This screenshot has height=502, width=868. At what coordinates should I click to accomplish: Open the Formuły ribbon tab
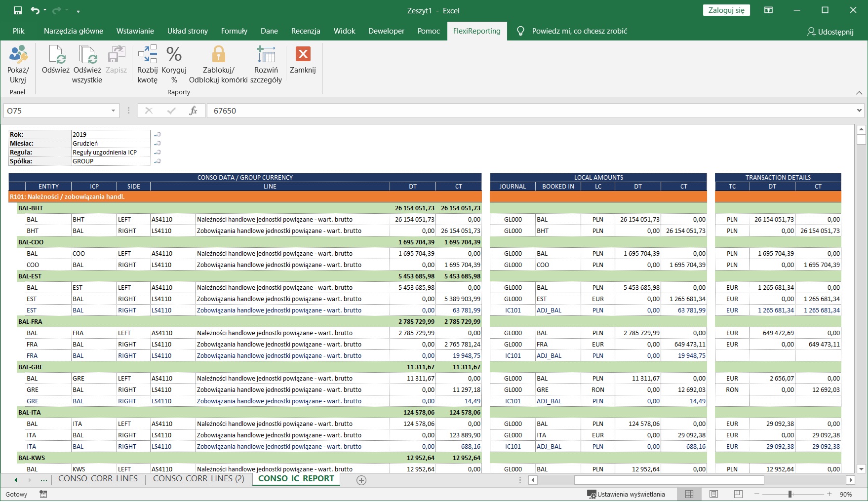pyautogui.click(x=234, y=31)
